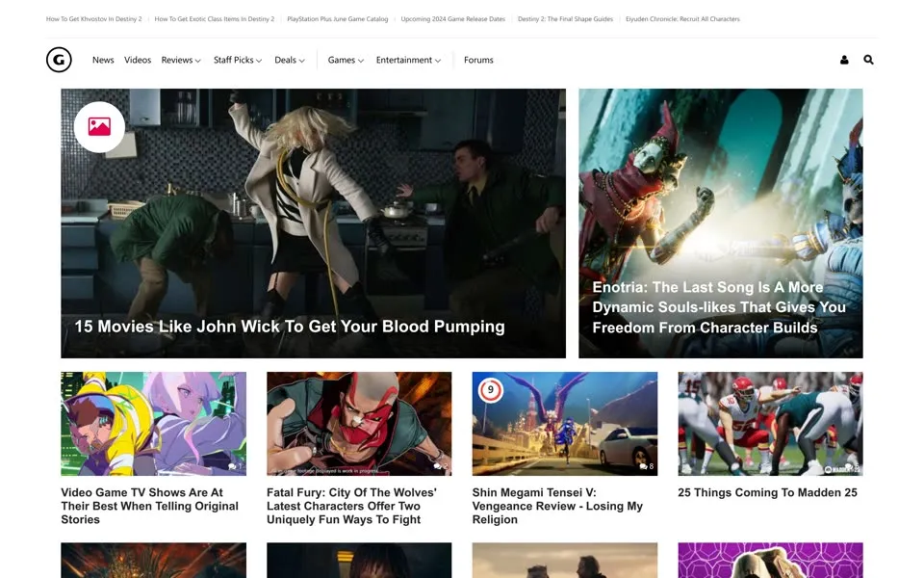Read Video Game TV Shows article title
Viewport: 924px width, 578px height.
click(150, 506)
